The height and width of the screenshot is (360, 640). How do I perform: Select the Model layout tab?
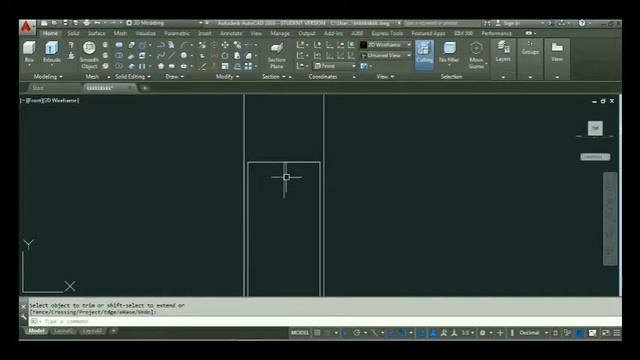click(x=36, y=331)
